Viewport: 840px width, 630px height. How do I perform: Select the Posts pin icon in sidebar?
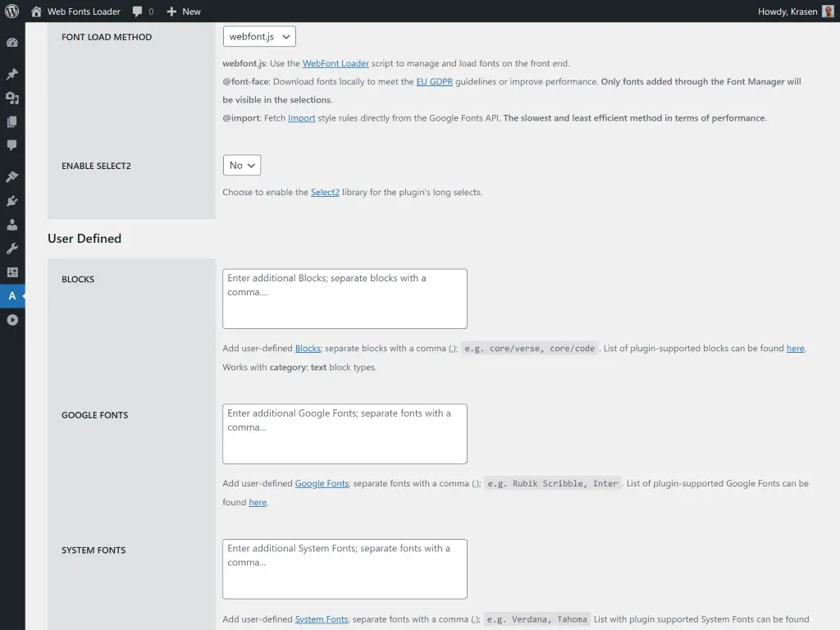[12, 74]
